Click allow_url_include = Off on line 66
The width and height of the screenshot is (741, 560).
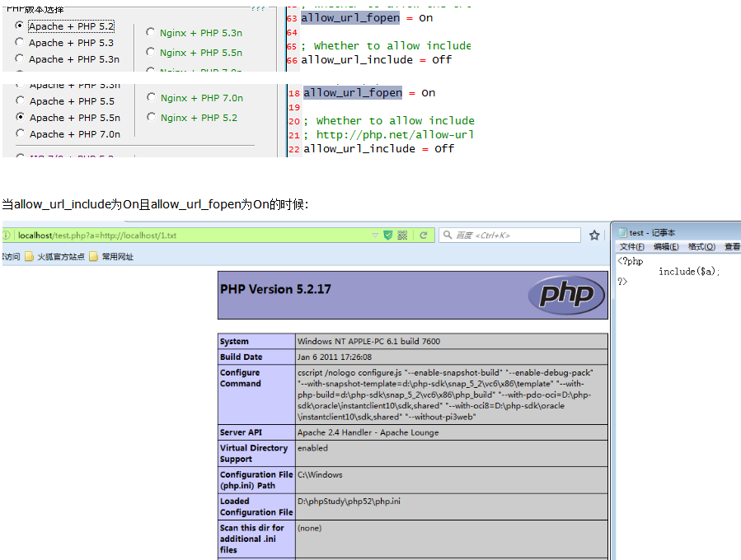376,60
